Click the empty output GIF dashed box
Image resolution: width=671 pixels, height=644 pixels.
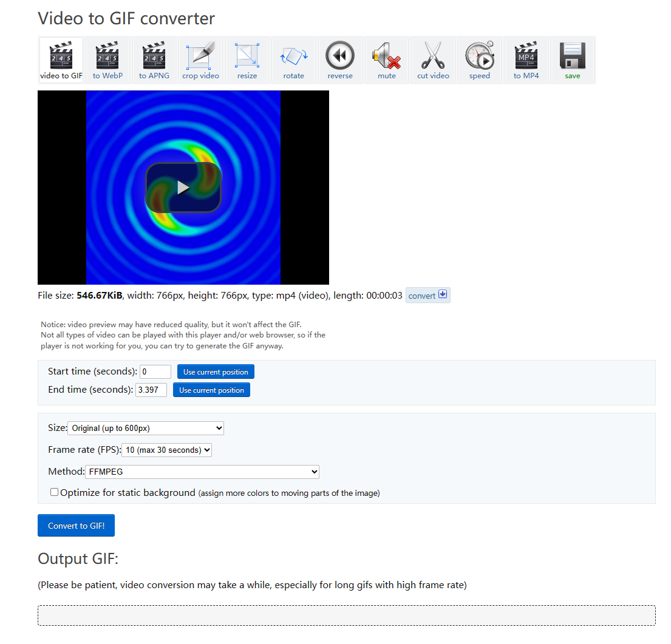click(x=347, y=615)
